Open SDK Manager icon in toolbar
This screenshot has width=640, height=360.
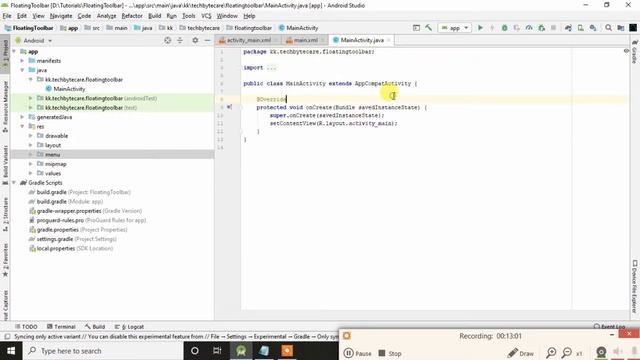(593, 28)
